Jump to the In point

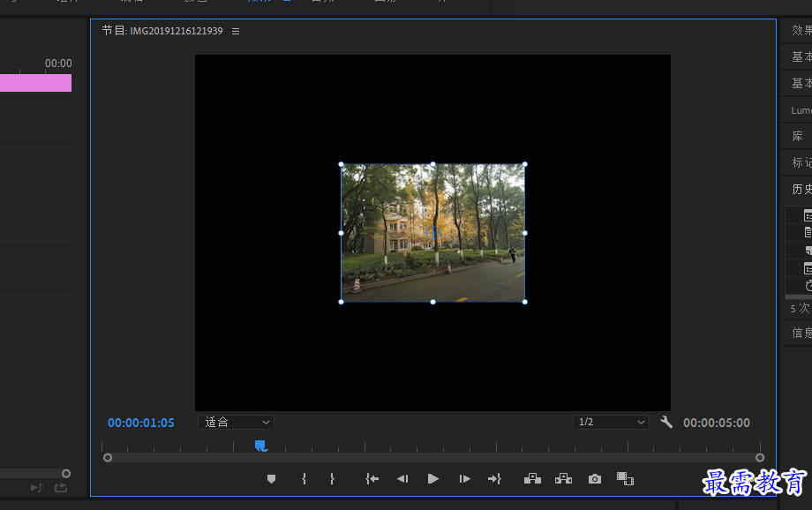tap(372, 479)
